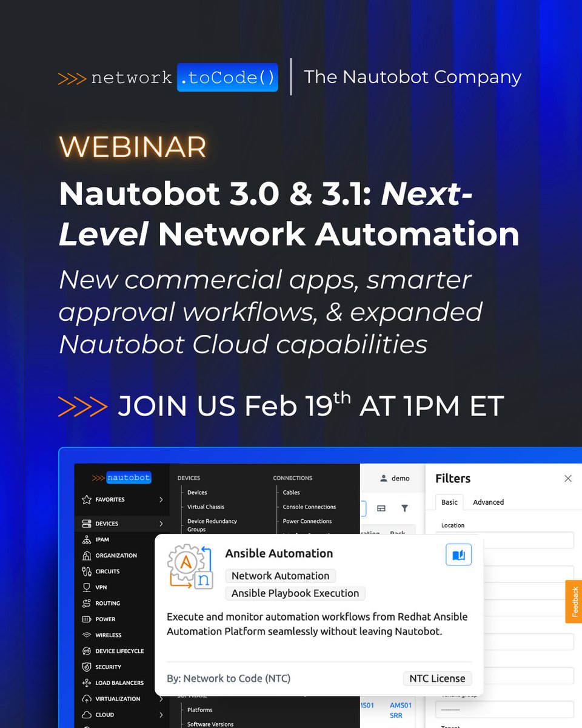Click the orange Feedback button
The width and height of the screenshot is (582, 728).
point(574,601)
